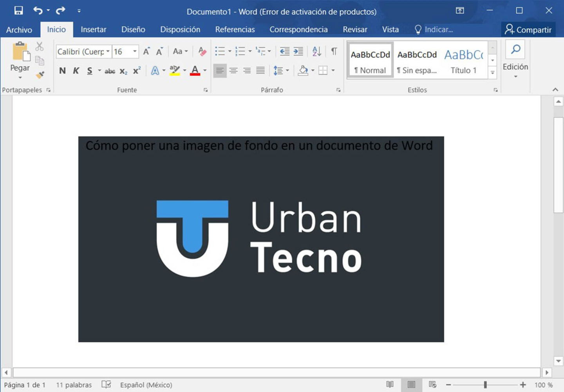Apply the Normal style

(370, 61)
